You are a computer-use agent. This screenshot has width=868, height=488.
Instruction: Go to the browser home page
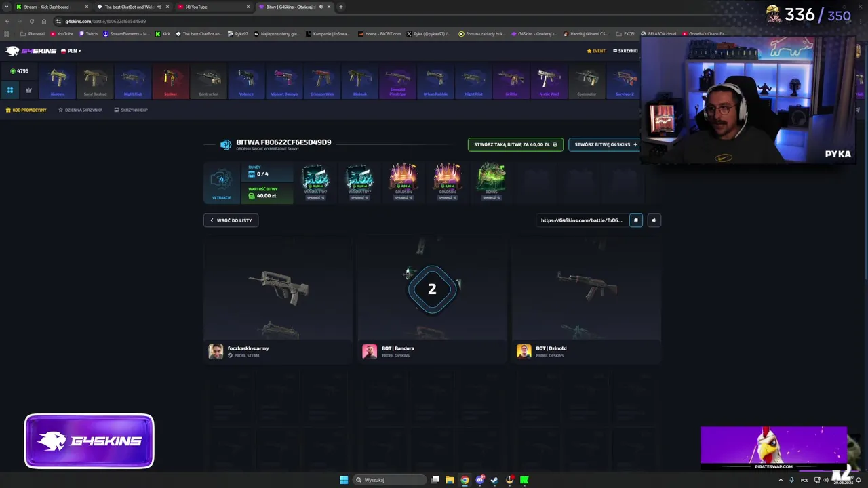[x=44, y=21]
